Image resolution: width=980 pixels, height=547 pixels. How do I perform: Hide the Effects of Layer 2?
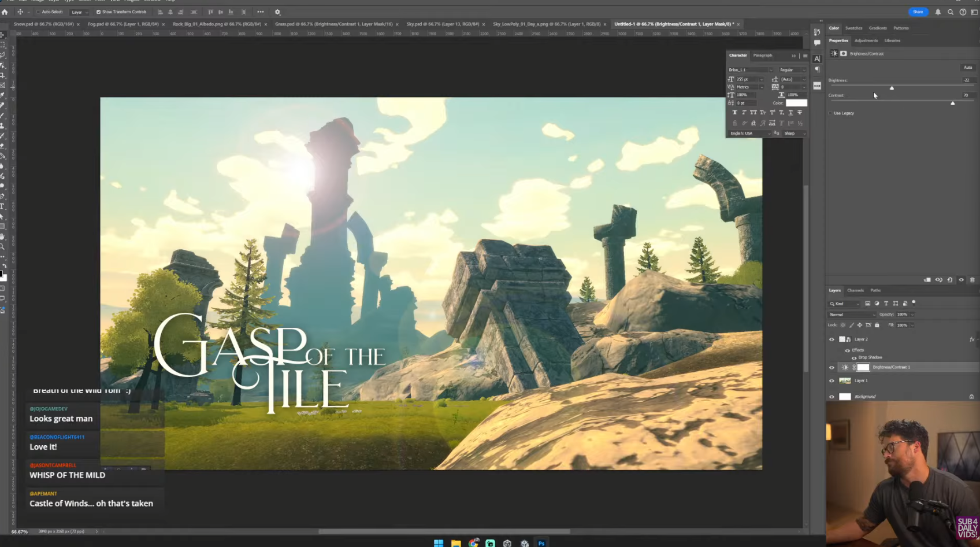pos(848,350)
